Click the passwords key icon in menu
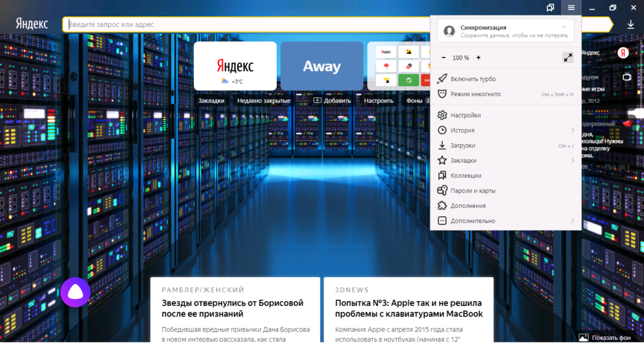 442,190
